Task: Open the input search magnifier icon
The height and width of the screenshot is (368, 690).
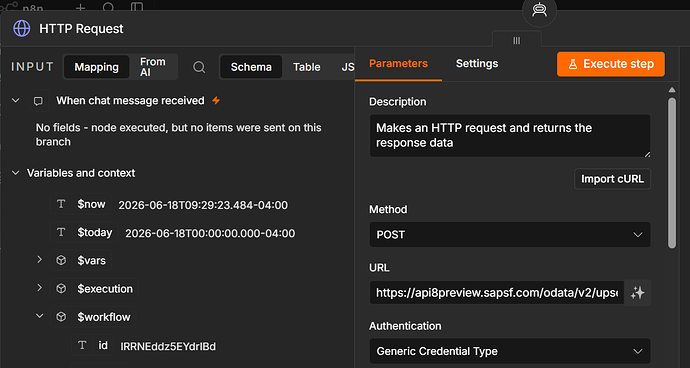Action: point(199,67)
